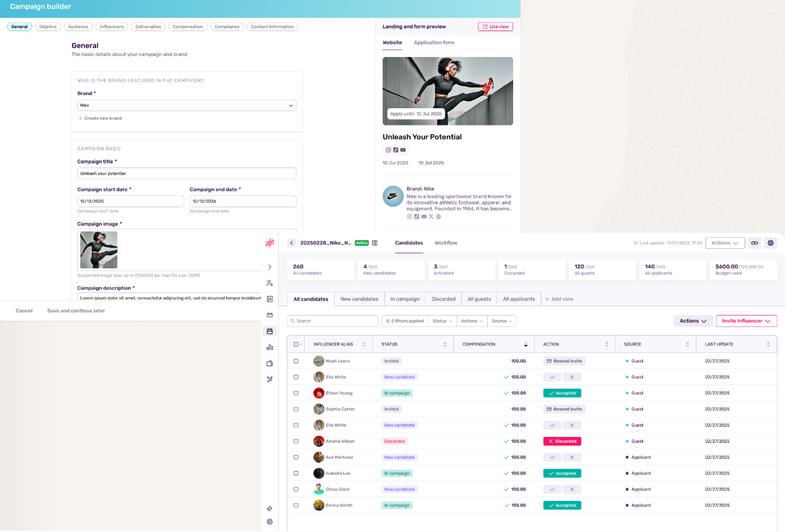Cancel the campaign builder
This screenshot has height=532, width=785.
point(24,310)
